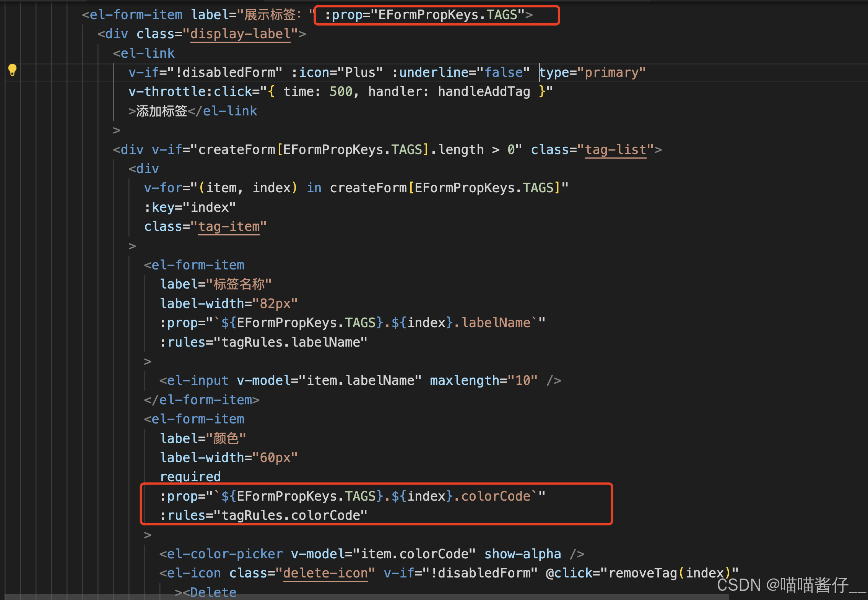Click the 添加标签 link text
Viewport: 868px width, 600px height.
click(160, 111)
